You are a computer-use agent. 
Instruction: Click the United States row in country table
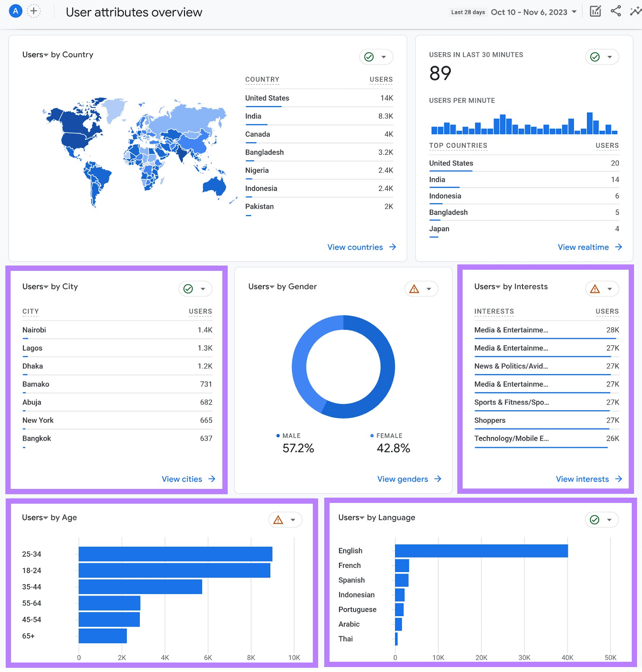tap(267, 98)
